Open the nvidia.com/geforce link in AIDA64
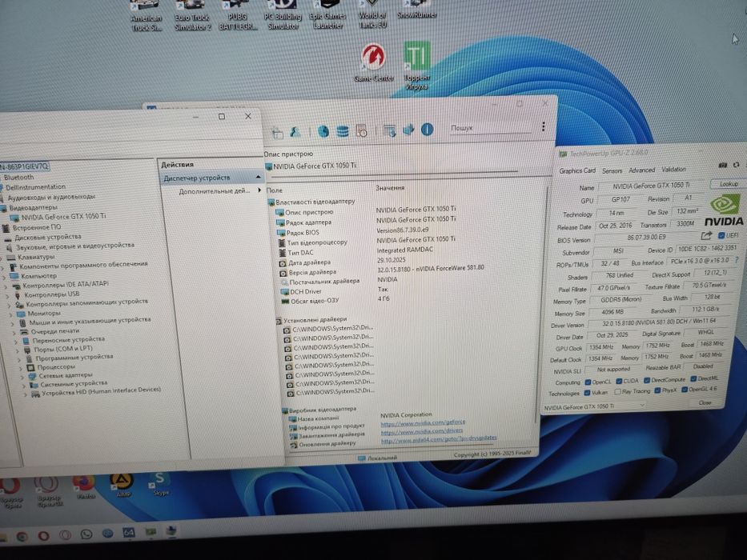This screenshot has width=747, height=560. click(x=423, y=422)
